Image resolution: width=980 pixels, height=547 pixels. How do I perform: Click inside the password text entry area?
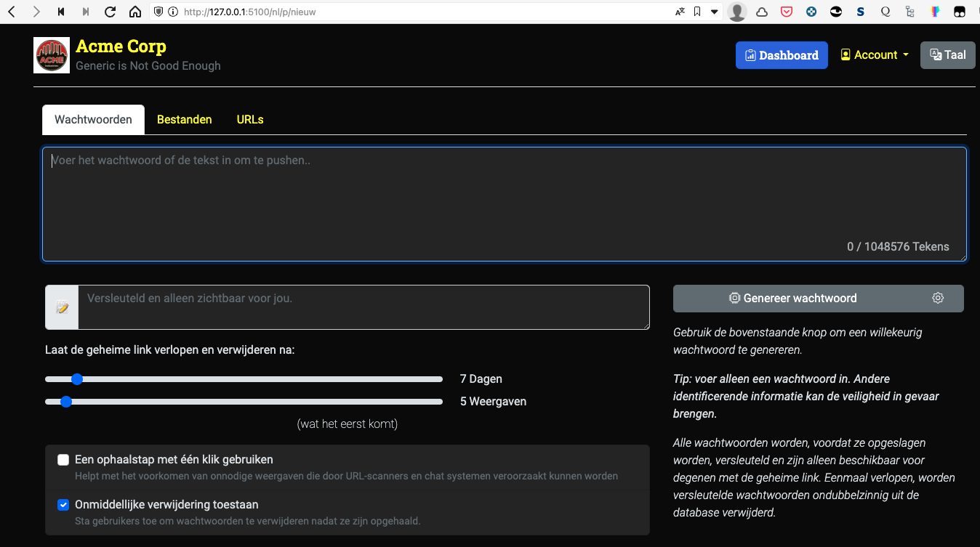[505, 203]
